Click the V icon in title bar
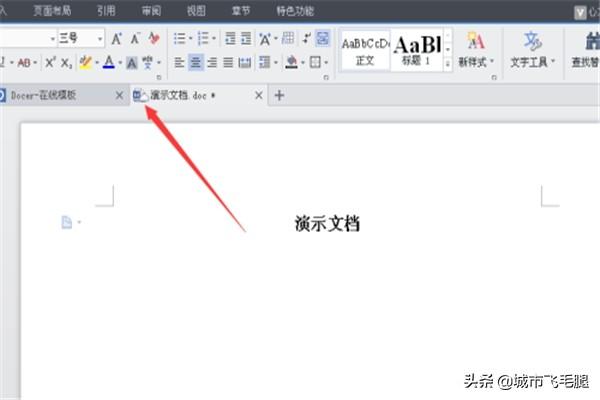600x400 pixels. pos(580,13)
